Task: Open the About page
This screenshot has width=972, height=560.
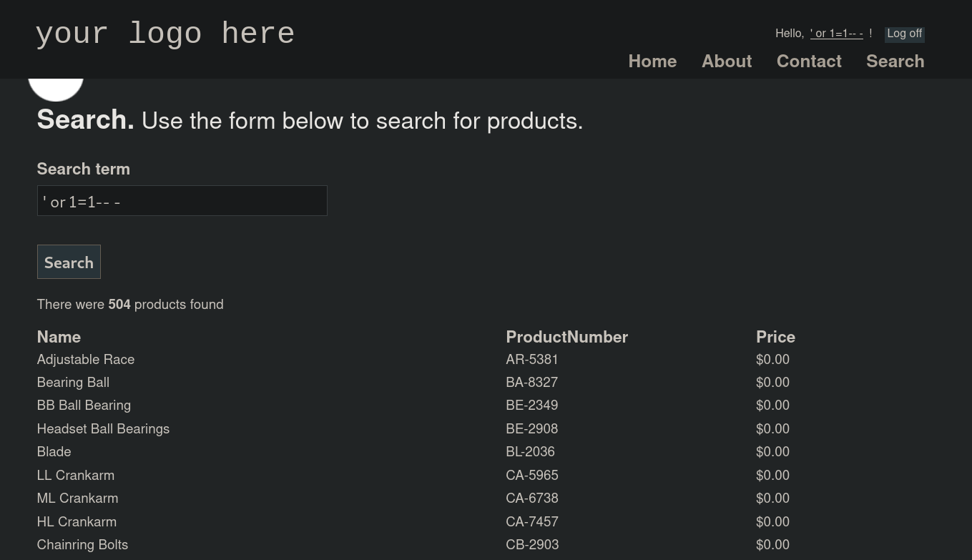Action: point(726,62)
